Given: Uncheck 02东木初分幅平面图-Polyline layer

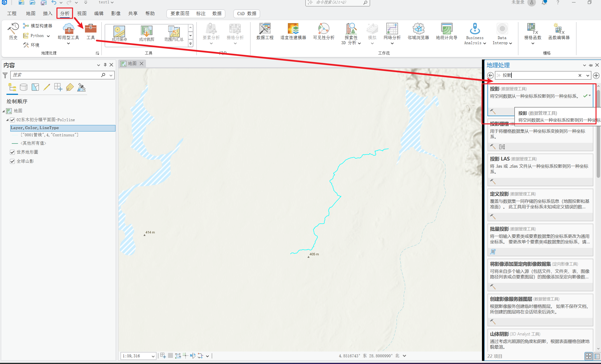Looking at the screenshot, I should 12,120.
